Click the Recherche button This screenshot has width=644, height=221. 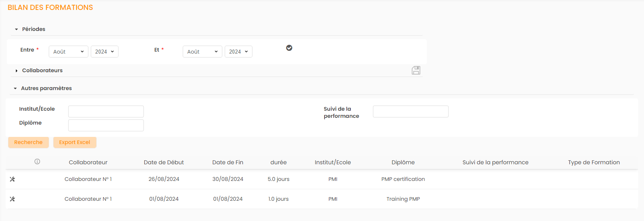tap(29, 142)
